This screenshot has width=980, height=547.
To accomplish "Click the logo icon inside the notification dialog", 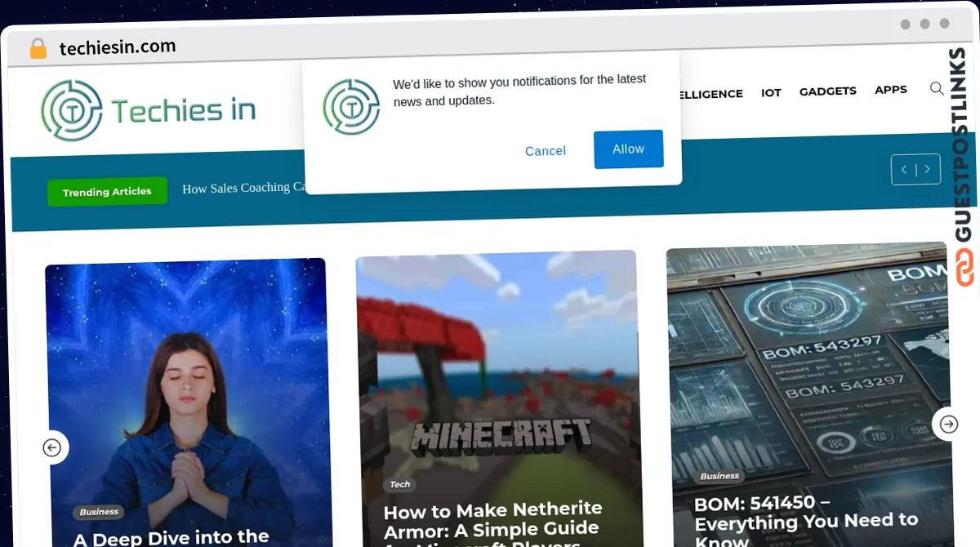I will [x=351, y=106].
